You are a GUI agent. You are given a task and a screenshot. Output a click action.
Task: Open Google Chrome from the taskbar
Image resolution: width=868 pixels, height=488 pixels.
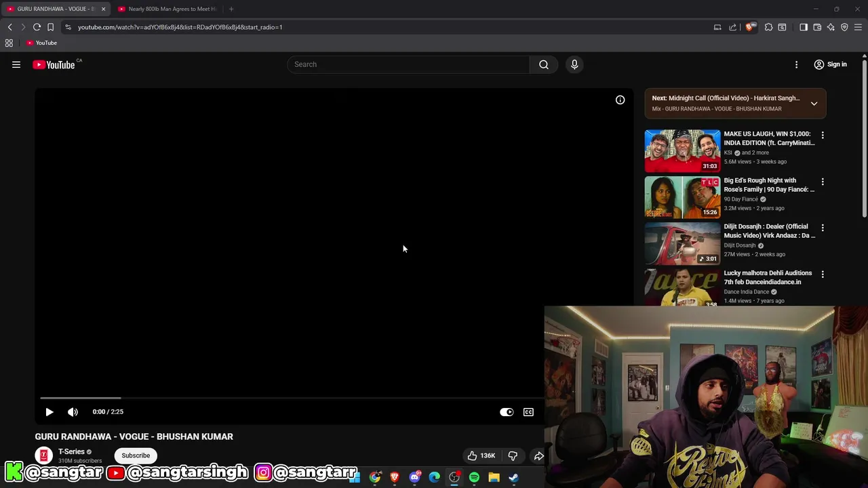tap(375, 477)
